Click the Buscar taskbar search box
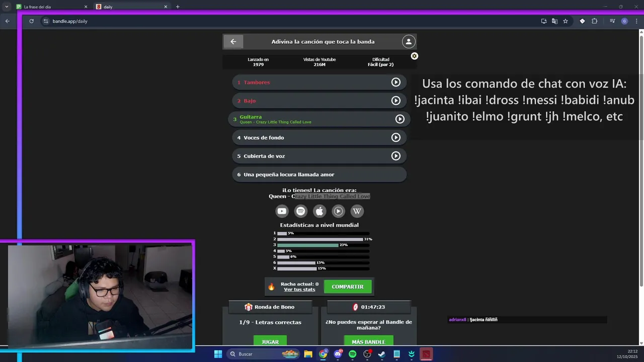This screenshot has height=362, width=644. pos(264,354)
